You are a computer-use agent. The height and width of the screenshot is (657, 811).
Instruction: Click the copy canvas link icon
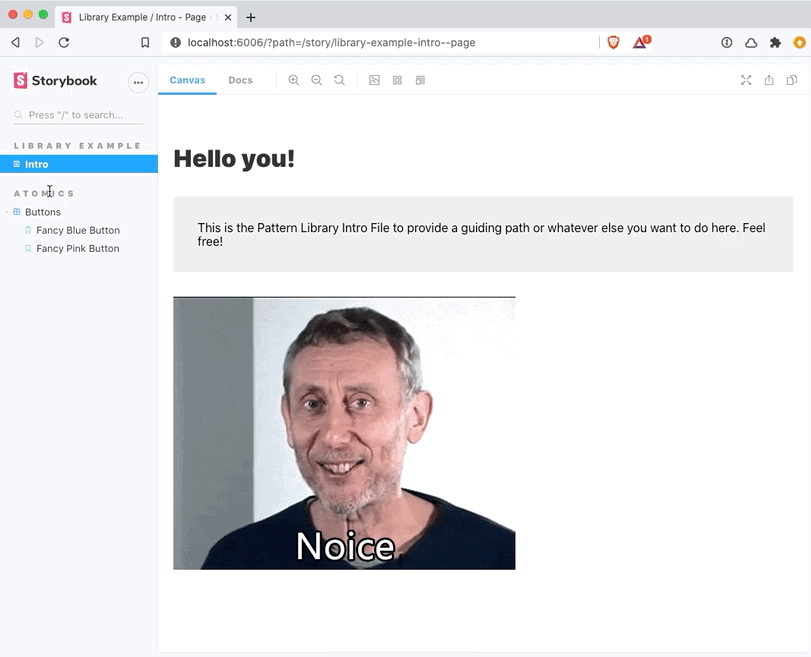792,80
